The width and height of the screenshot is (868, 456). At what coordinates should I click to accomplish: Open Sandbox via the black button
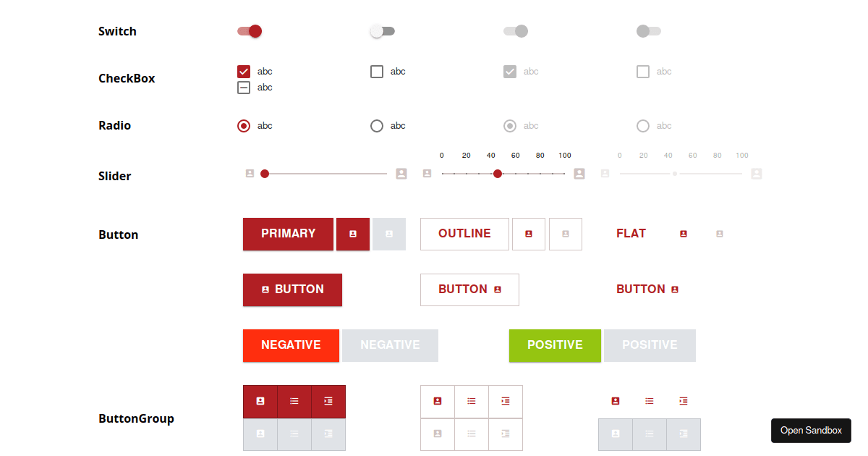pyautogui.click(x=811, y=431)
